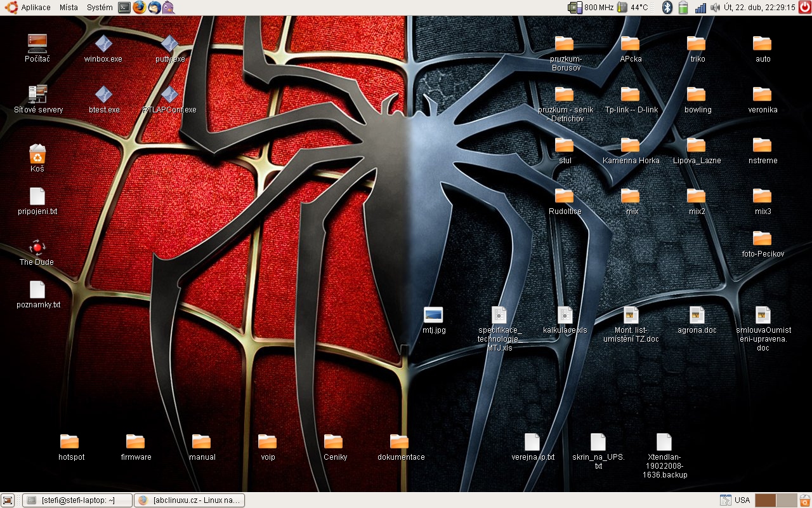Select putty.exe on desktop

click(169, 49)
